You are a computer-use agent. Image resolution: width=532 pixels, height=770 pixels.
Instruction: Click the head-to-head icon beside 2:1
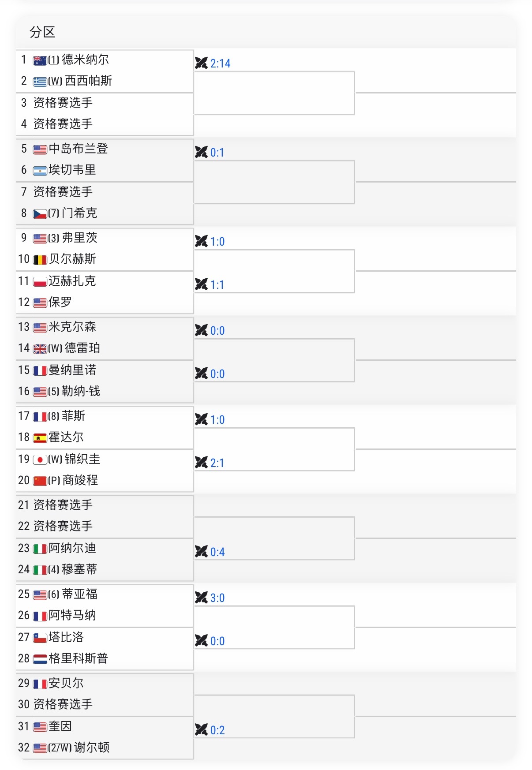point(201,462)
